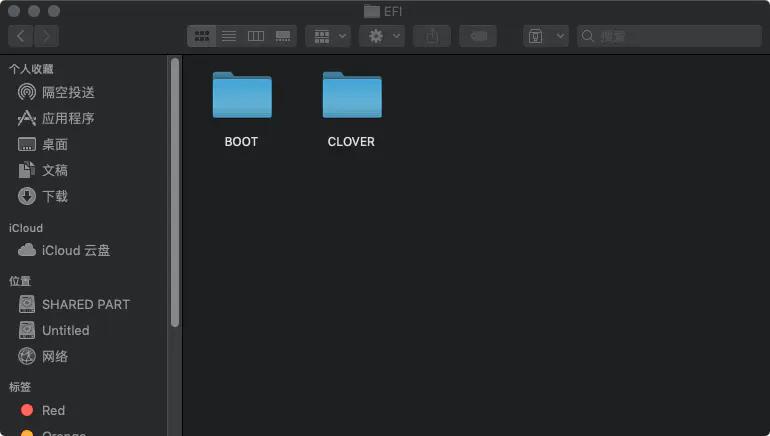
Task: Click the Edit Tags toolbar button
Action: [478, 36]
